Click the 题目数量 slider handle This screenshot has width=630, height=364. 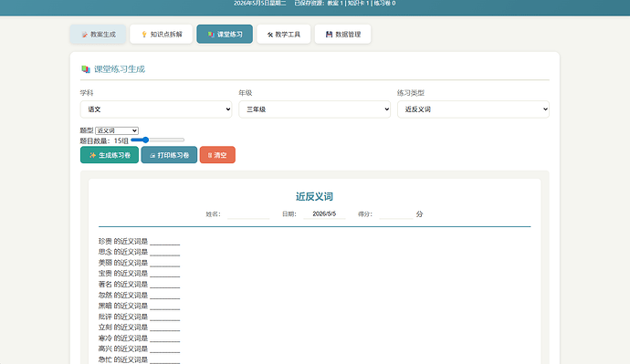(x=145, y=140)
